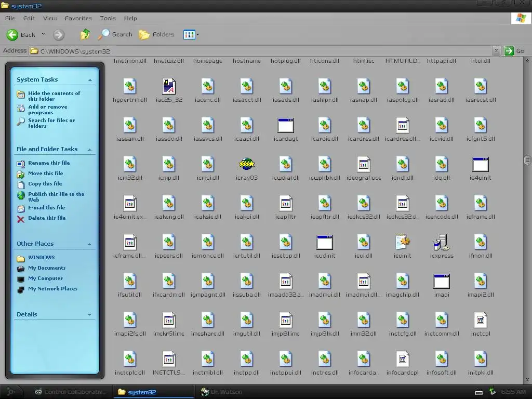Select the icmp.dll file icon
The width and height of the screenshot is (532, 399).
click(169, 164)
